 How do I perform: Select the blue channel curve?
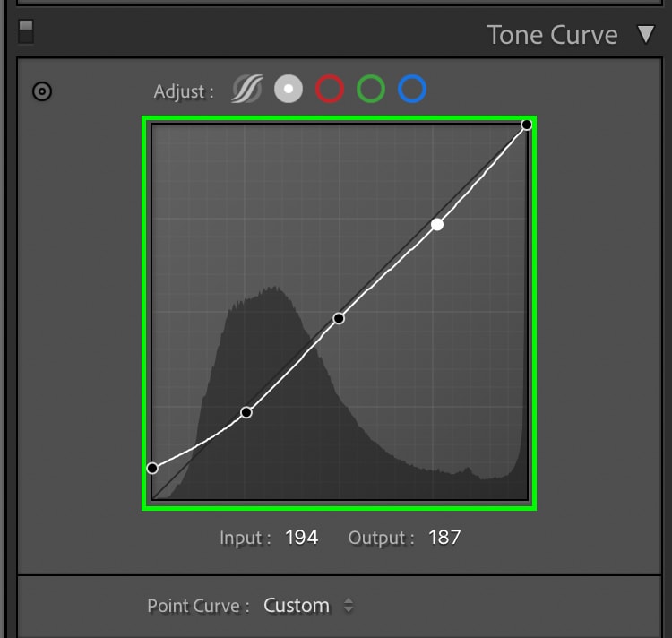(412, 89)
